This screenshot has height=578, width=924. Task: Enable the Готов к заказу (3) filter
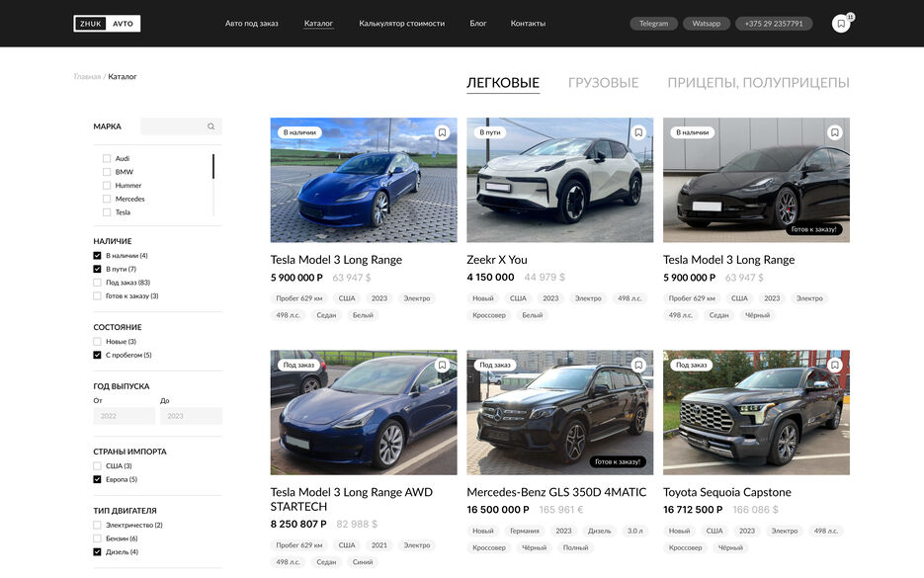[x=97, y=296]
